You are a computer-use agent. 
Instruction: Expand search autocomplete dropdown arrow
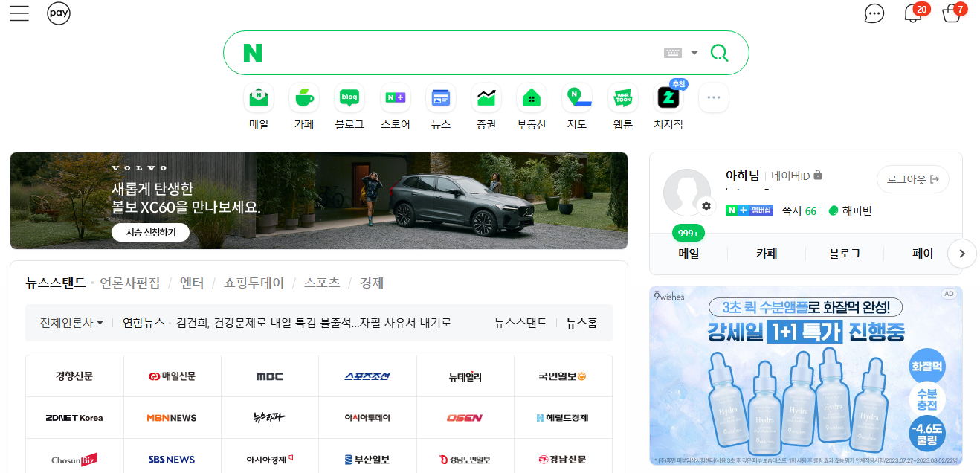click(x=694, y=53)
